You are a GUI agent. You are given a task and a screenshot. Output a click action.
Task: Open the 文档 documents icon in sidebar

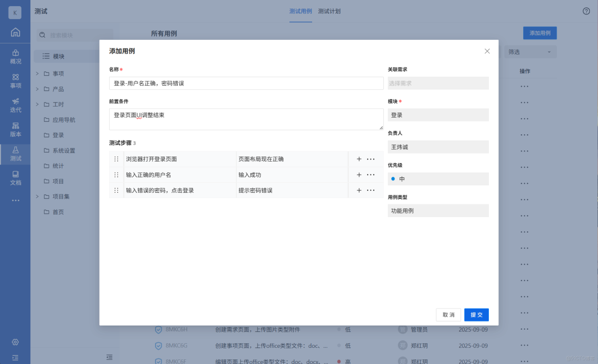tap(15, 177)
